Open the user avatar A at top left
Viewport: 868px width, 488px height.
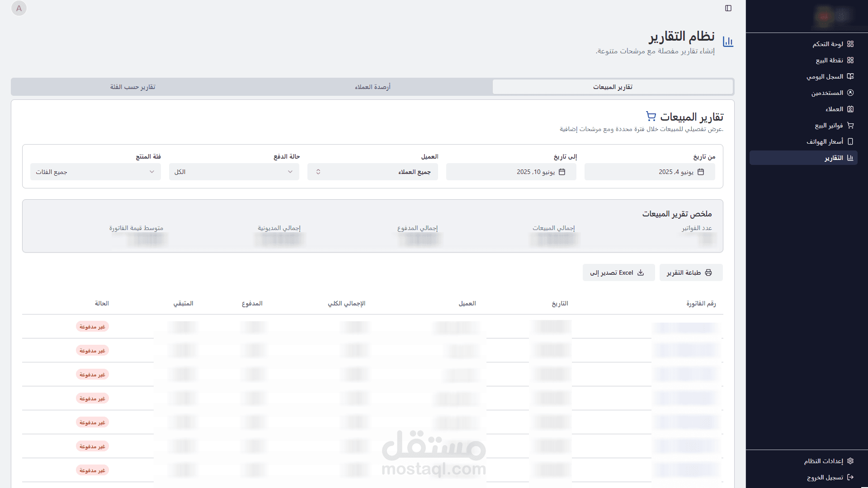pyautogui.click(x=19, y=8)
